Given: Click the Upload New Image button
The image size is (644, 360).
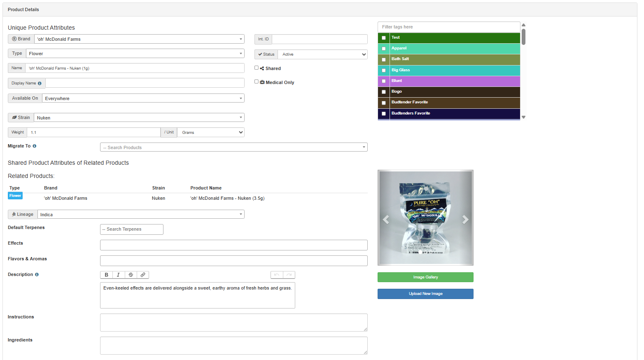Looking at the screenshot, I should [x=425, y=294].
